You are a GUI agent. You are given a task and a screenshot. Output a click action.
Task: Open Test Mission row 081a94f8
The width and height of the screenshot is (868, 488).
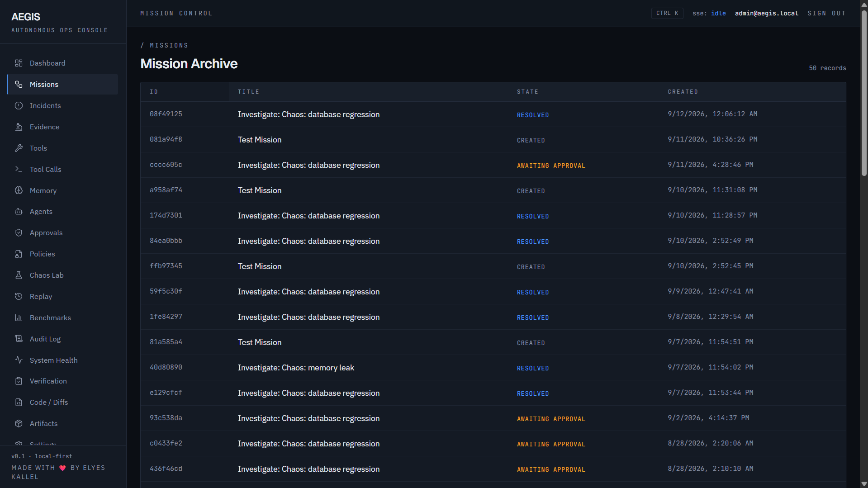493,140
